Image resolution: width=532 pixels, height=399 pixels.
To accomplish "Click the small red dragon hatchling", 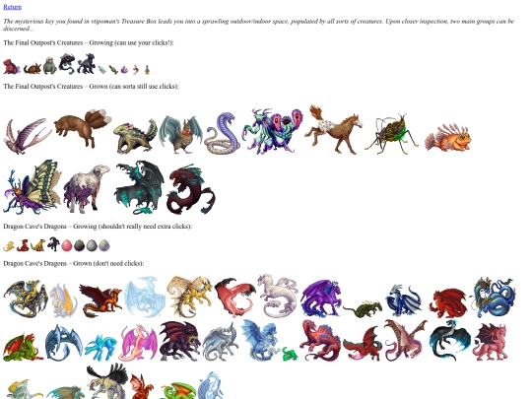I will click(x=23, y=245).
